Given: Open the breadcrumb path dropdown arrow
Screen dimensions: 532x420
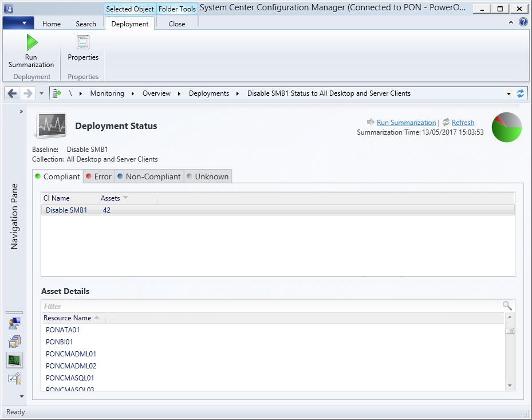Looking at the screenshot, I should [509, 93].
